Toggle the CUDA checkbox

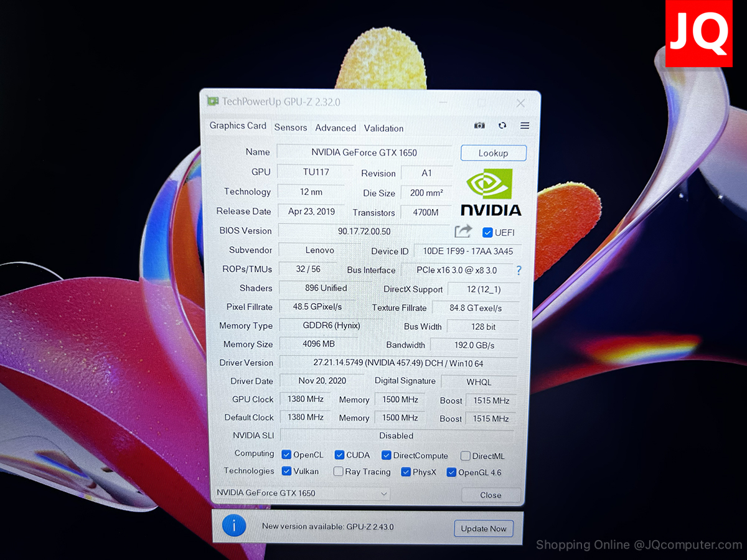pyautogui.click(x=339, y=455)
